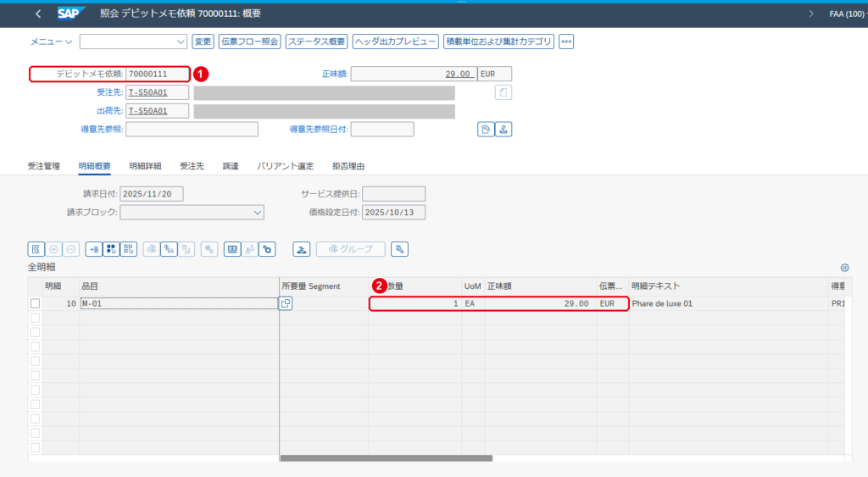The image size is (868, 477).
Task: Click the position-to-item arrow list icon
Action: tap(94, 249)
